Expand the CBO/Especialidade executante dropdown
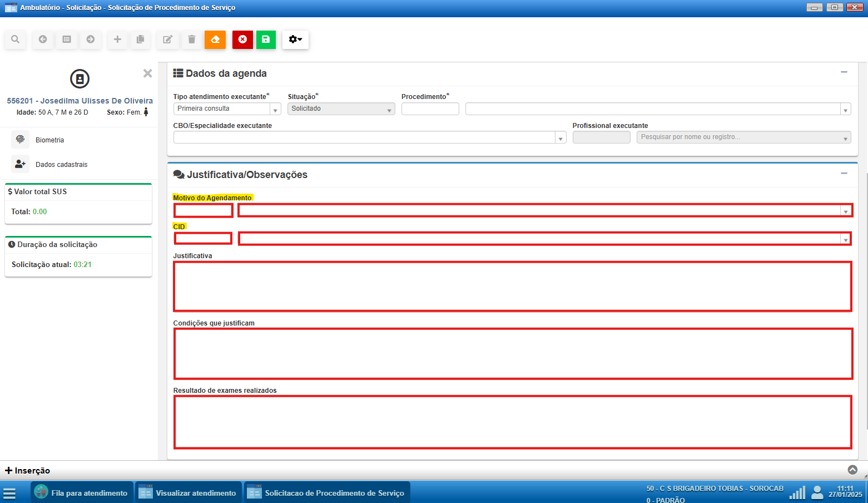 click(x=560, y=138)
